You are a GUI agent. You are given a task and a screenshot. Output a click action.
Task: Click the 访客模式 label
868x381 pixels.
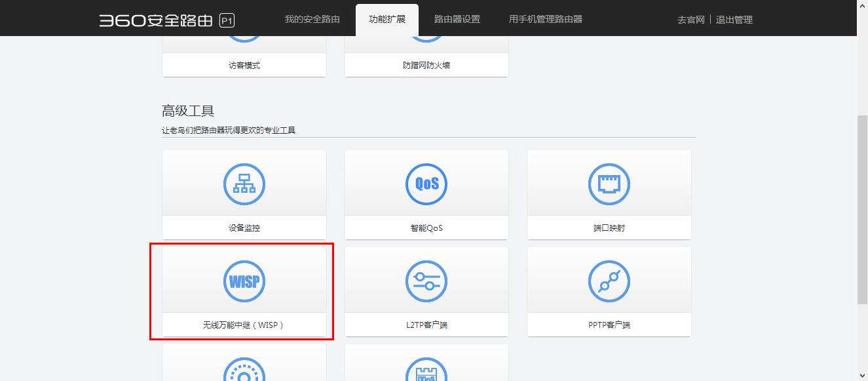[x=244, y=66]
